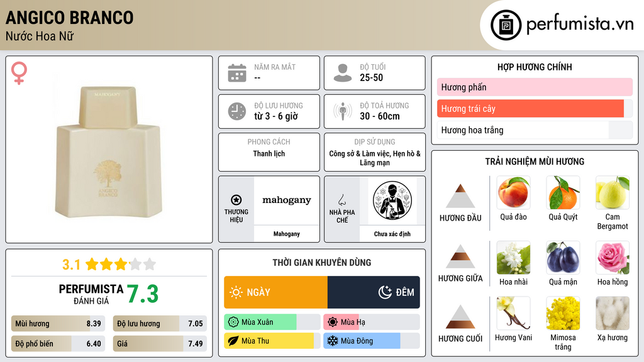
Task: Click the moon icon in the Đêm bar
Action: tap(385, 292)
